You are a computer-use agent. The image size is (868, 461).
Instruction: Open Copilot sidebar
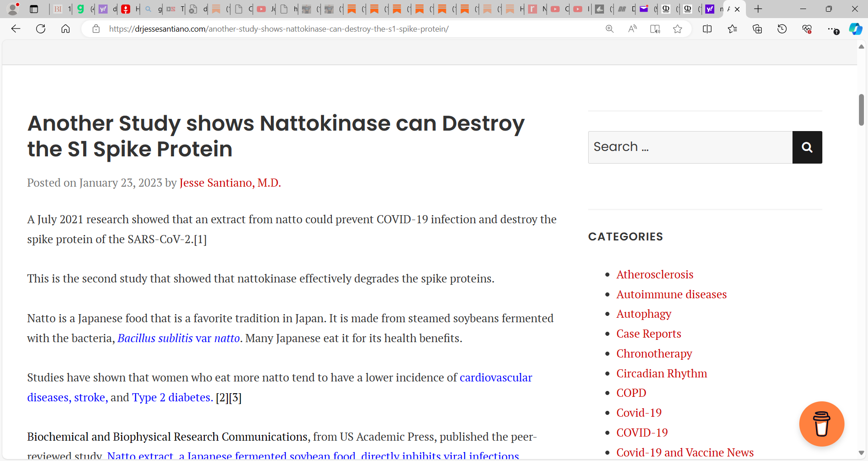[855, 29]
